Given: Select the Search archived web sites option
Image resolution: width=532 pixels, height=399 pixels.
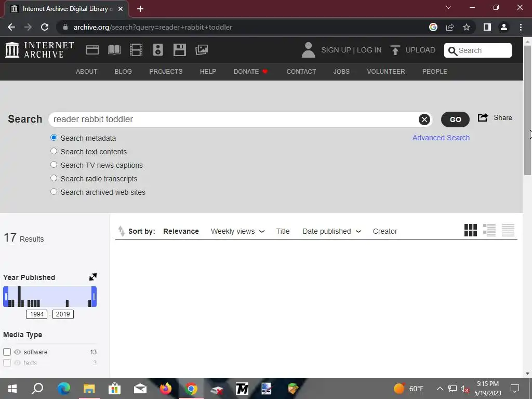Looking at the screenshot, I should click(54, 192).
